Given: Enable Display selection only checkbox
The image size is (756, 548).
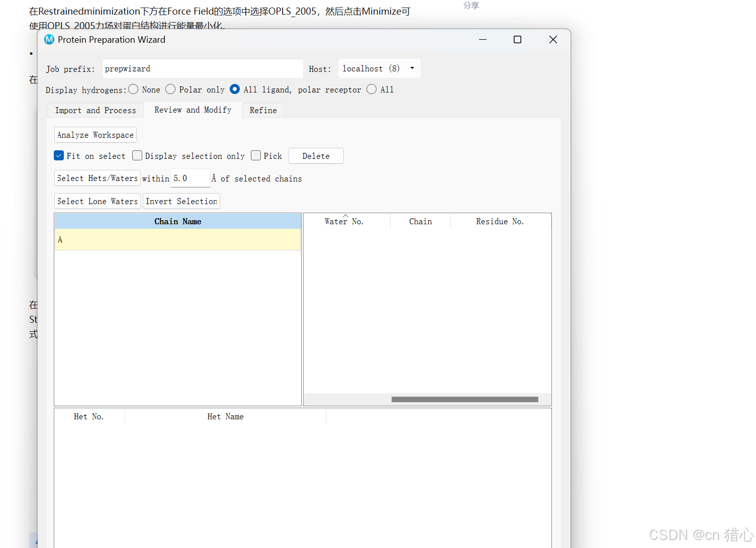Looking at the screenshot, I should 137,156.
